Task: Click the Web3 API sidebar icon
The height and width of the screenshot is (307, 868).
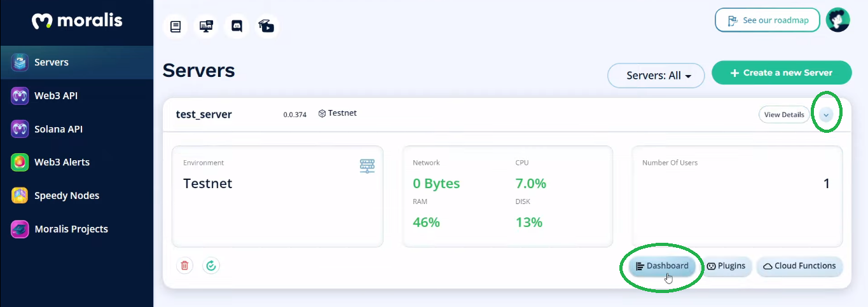Action: (x=20, y=96)
